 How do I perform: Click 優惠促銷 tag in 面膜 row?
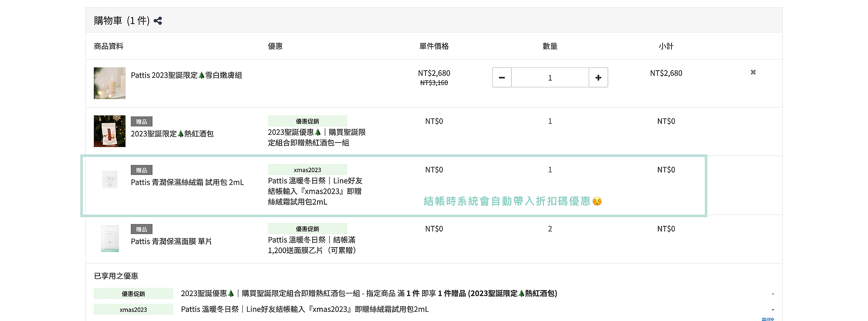coord(307,229)
